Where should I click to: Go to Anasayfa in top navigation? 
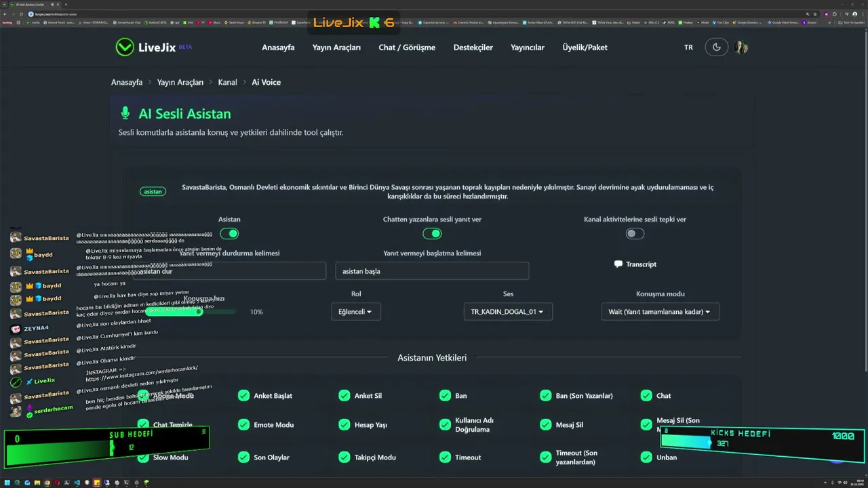pyautogui.click(x=278, y=47)
